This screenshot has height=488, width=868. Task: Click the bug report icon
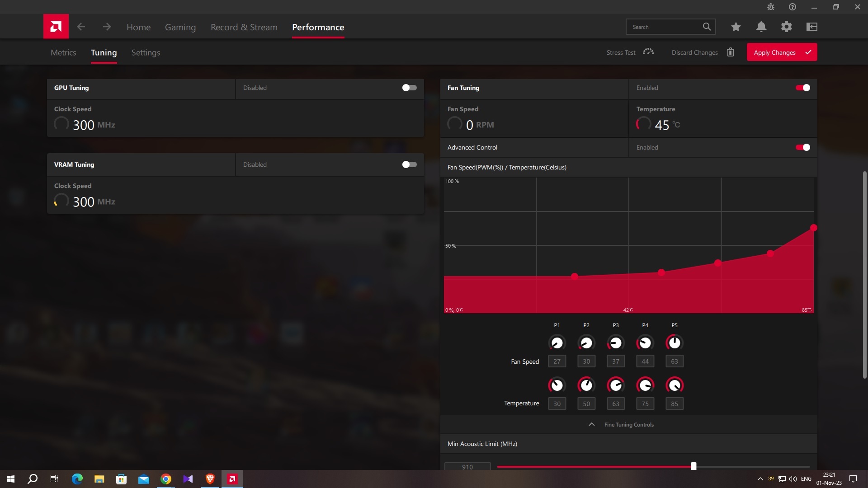pos(771,7)
